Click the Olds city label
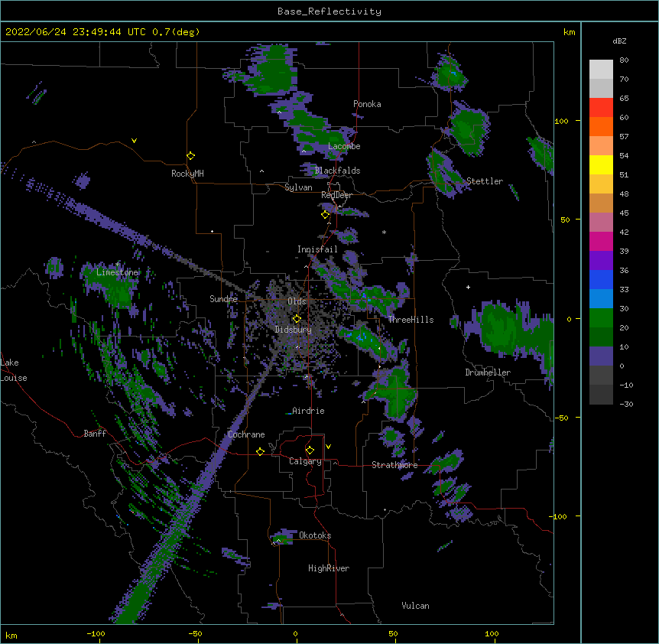Image resolution: width=659 pixels, height=644 pixels. (297, 301)
